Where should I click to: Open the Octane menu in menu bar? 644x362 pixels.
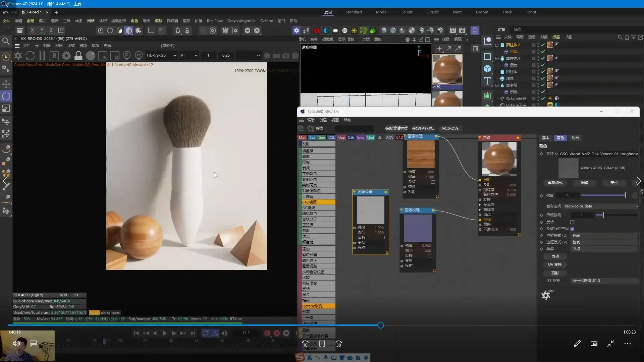click(266, 21)
